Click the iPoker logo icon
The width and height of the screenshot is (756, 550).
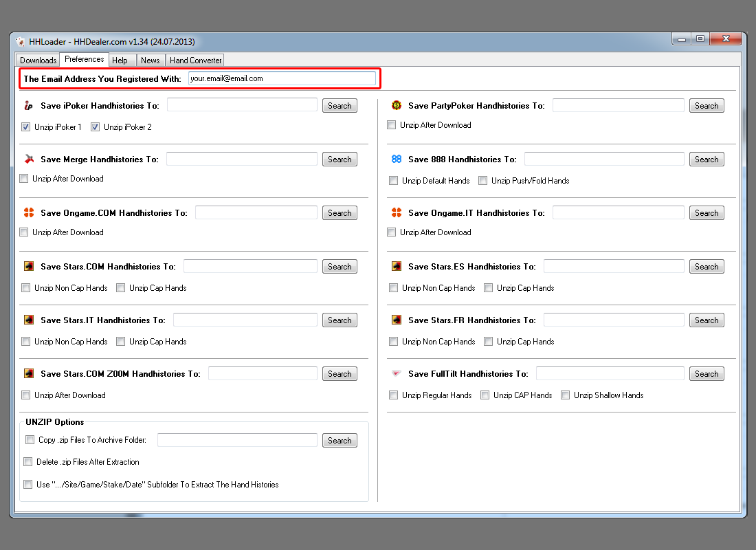(x=28, y=106)
